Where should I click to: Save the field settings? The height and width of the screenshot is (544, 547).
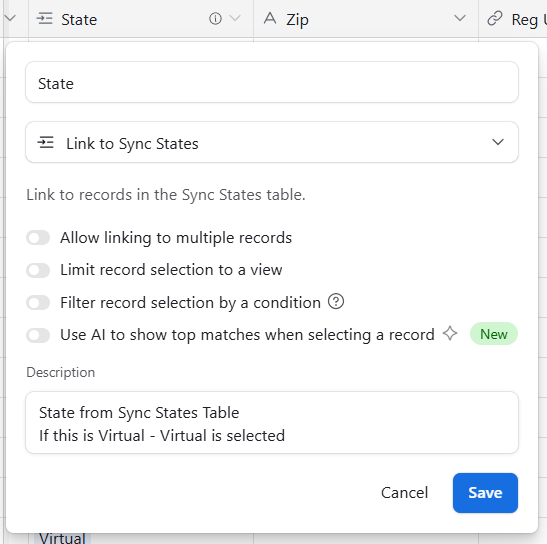[x=485, y=493]
